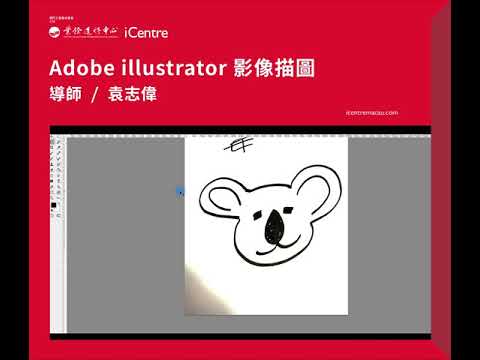The height and width of the screenshot is (360, 480).
Task: Click the black fill color swatch in toolbar
Action: (54, 205)
